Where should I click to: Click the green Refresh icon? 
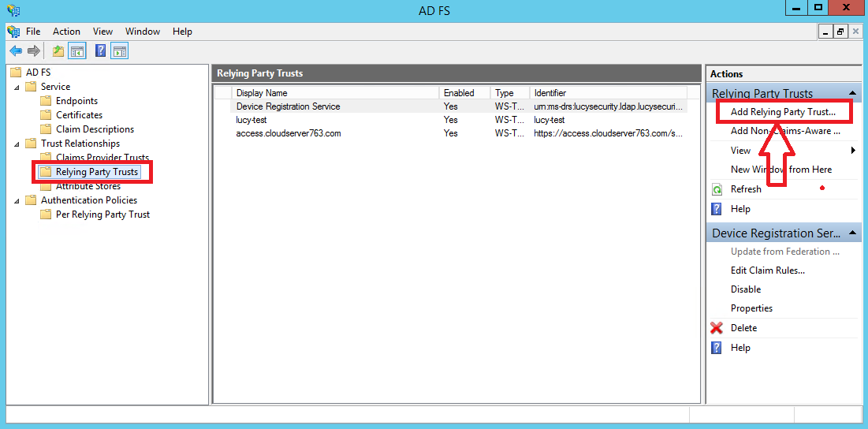tap(717, 189)
